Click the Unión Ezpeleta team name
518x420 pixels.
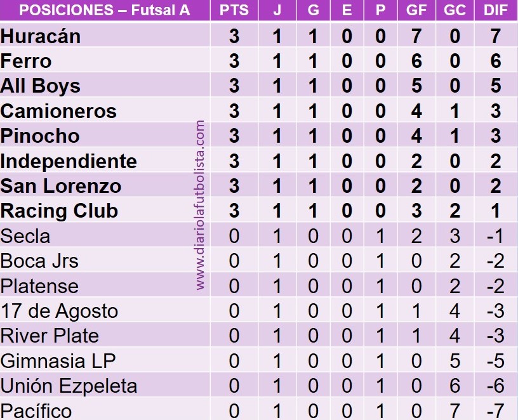pos(69,386)
